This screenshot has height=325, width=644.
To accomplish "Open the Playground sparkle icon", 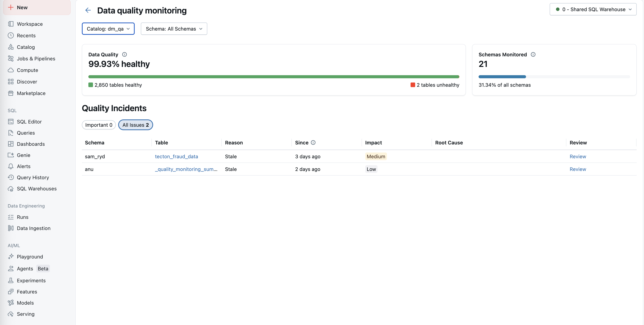I will (x=11, y=257).
